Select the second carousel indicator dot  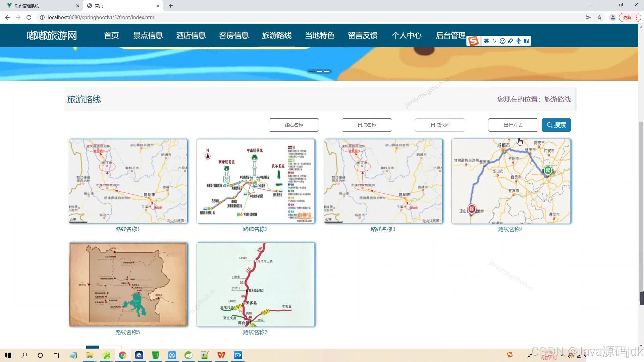[320, 71]
